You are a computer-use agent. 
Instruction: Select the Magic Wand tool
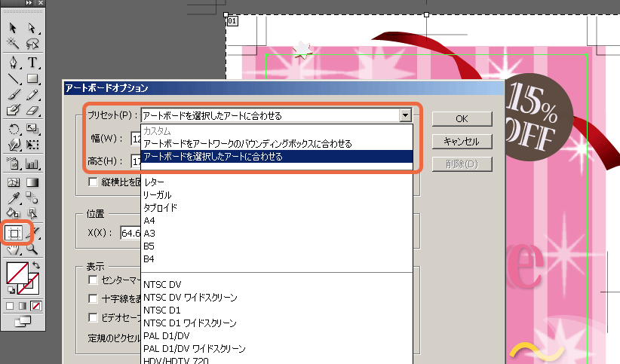click(x=13, y=43)
